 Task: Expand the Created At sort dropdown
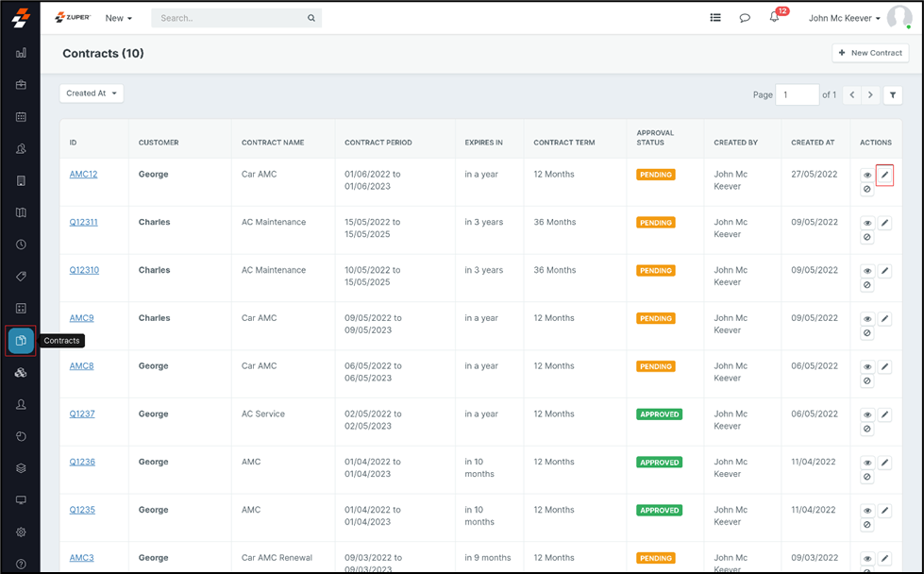(92, 93)
